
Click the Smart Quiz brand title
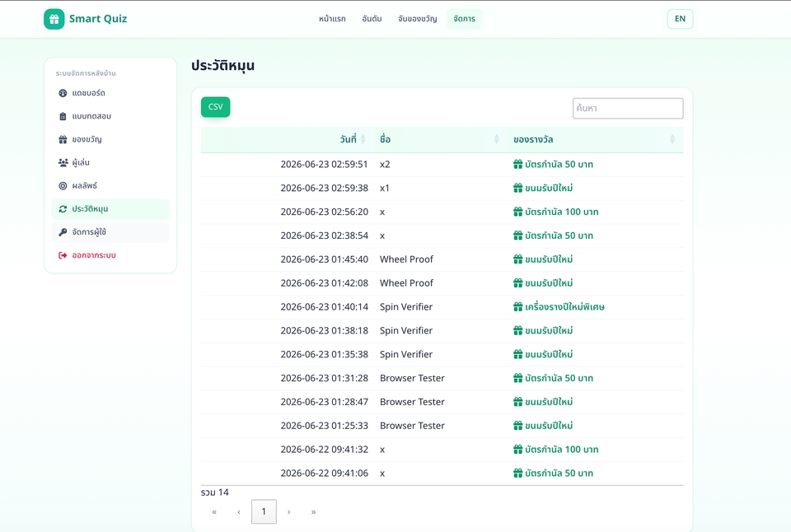point(98,19)
